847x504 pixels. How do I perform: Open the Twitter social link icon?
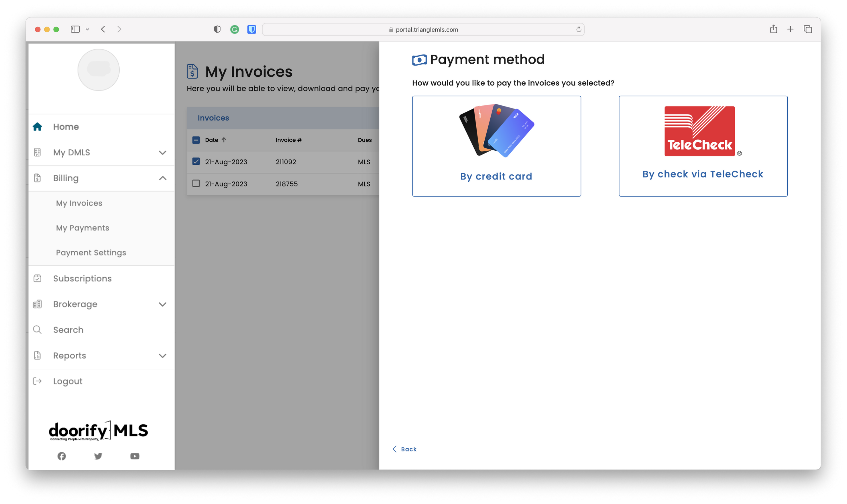pos(98,456)
